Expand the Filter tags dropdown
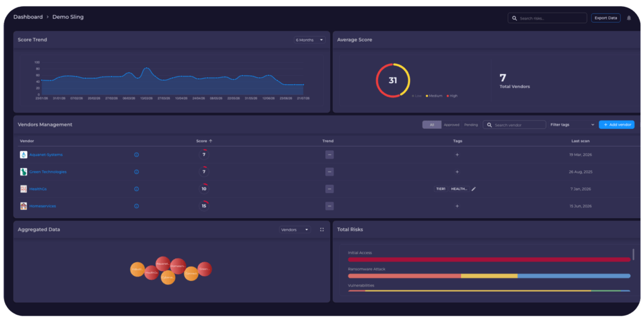Viewport: 644px width, 320px height. (x=572, y=124)
